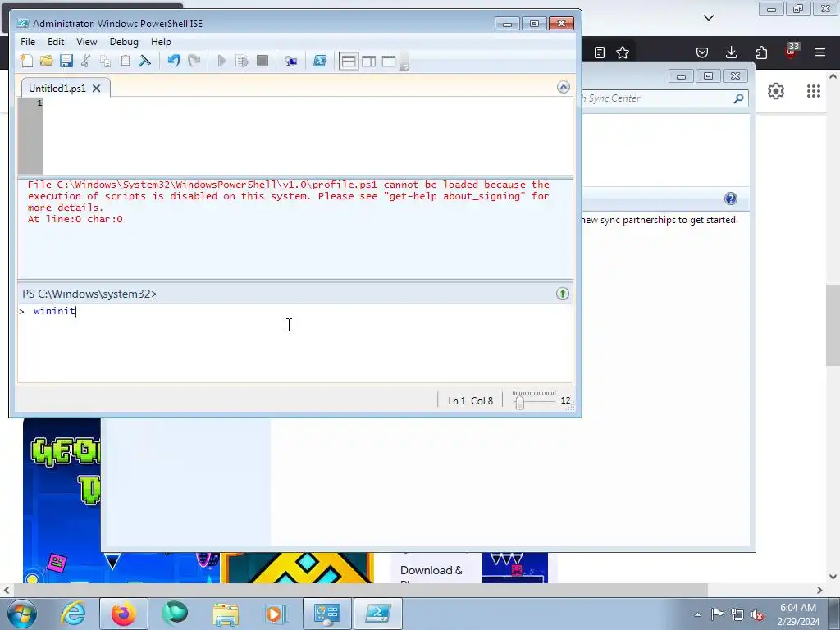Click the uBlock extension icon with 33 badge
This screenshot has height=630, width=840.
792,52
